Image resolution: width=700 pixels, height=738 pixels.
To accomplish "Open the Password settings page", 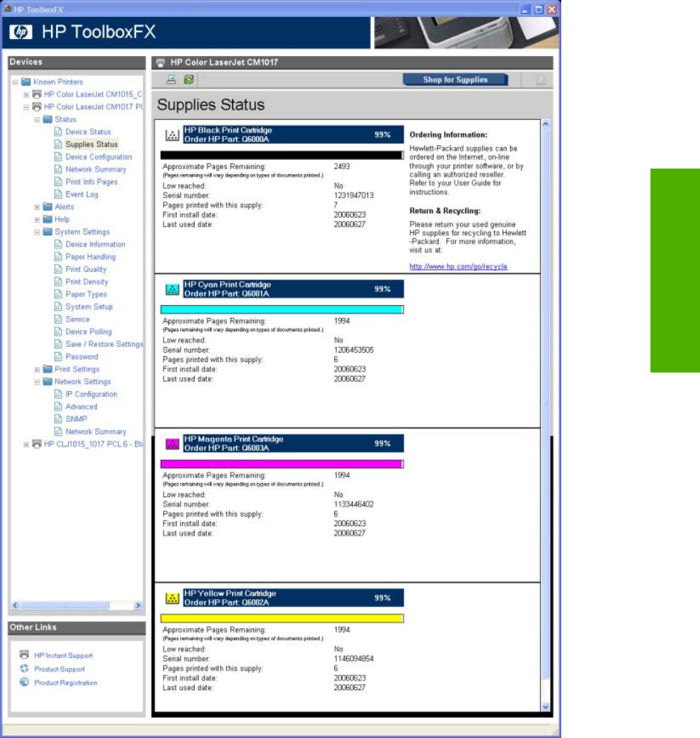I will click(x=82, y=357).
